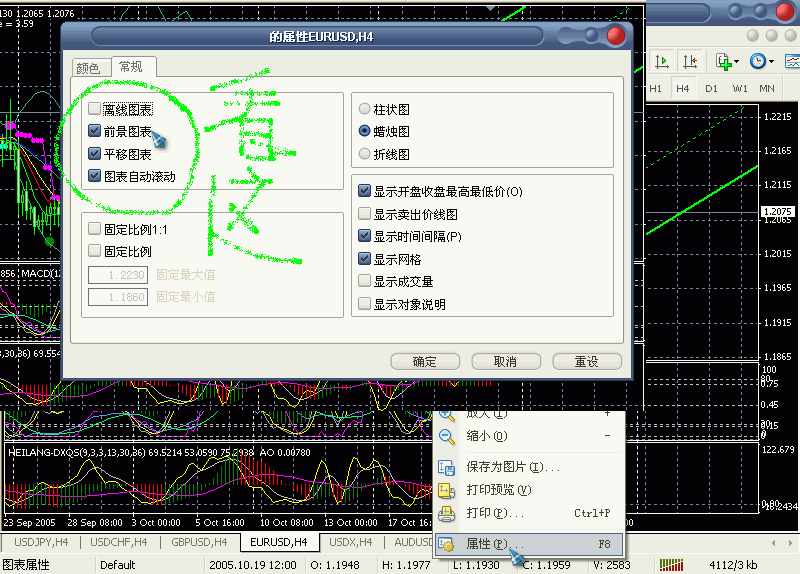Click the V: 2583 status bar value
The width and height of the screenshot is (800, 574).
pos(612,565)
